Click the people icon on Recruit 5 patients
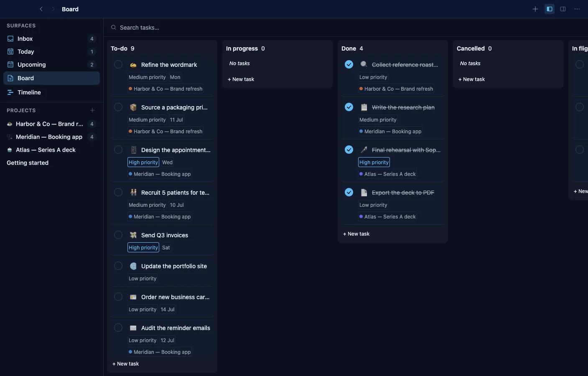The height and width of the screenshot is (376, 588). [133, 193]
